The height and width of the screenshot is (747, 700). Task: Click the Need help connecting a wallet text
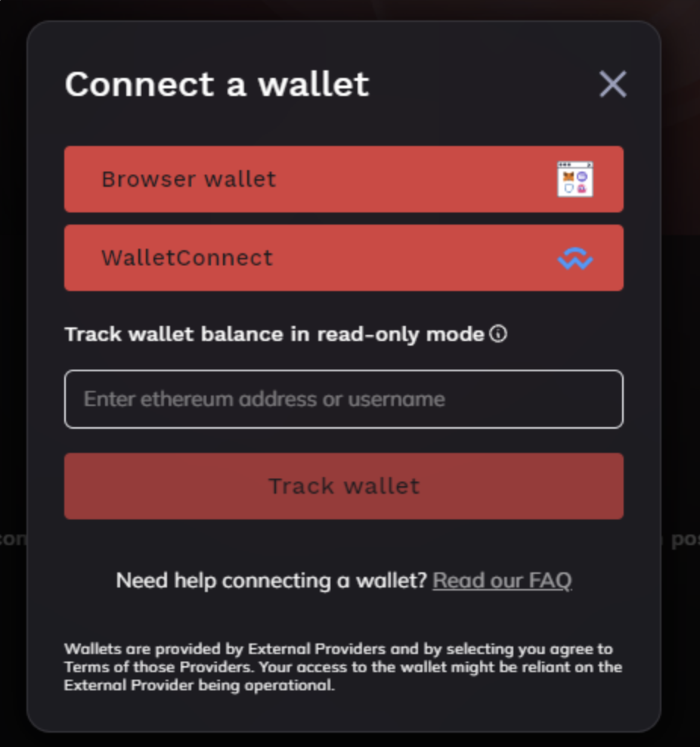click(x=271, y=581)
